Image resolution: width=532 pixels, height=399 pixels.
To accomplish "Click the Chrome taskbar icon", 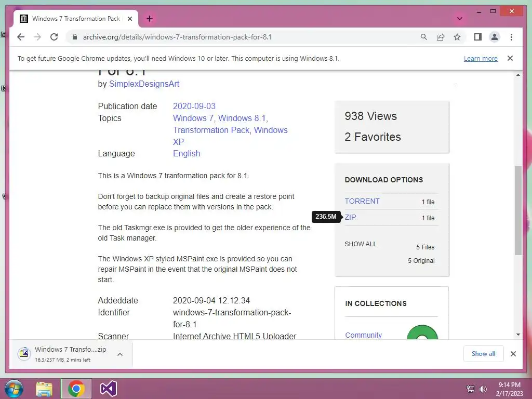I will coord(76,389).
